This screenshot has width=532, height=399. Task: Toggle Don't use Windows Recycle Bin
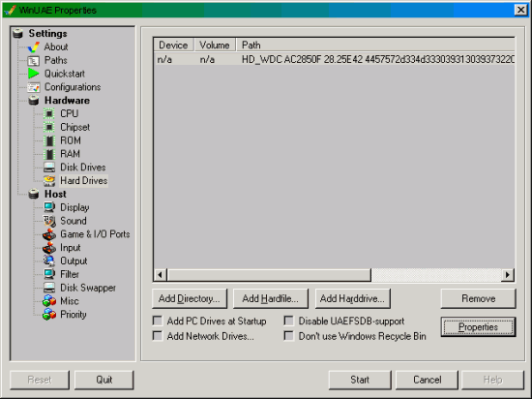coord(289,336)
